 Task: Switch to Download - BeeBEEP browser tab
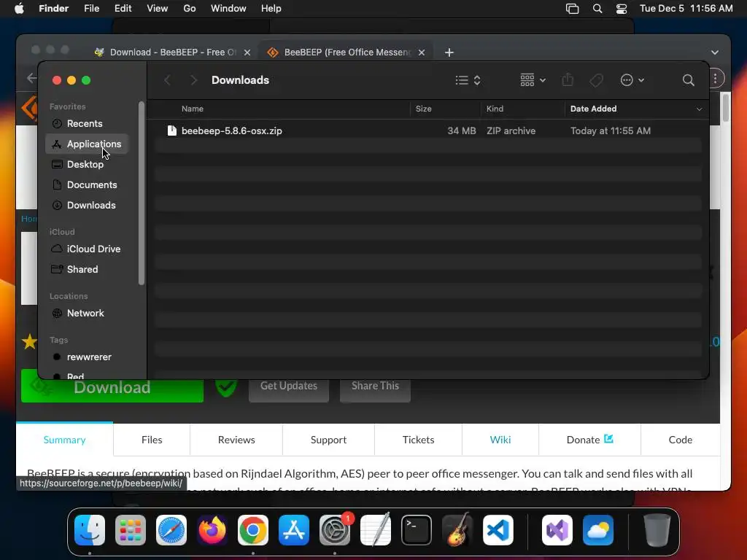(x=172, y=52)
